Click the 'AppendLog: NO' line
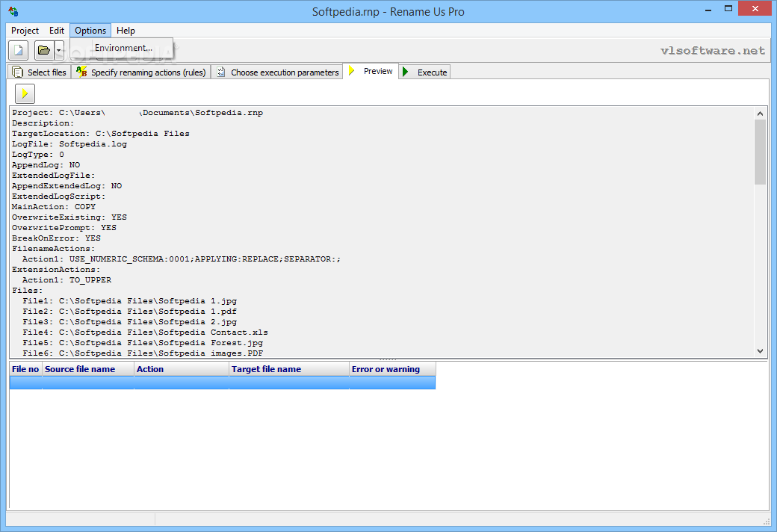The width and height of the screenshot is (777, 532). 46,165
